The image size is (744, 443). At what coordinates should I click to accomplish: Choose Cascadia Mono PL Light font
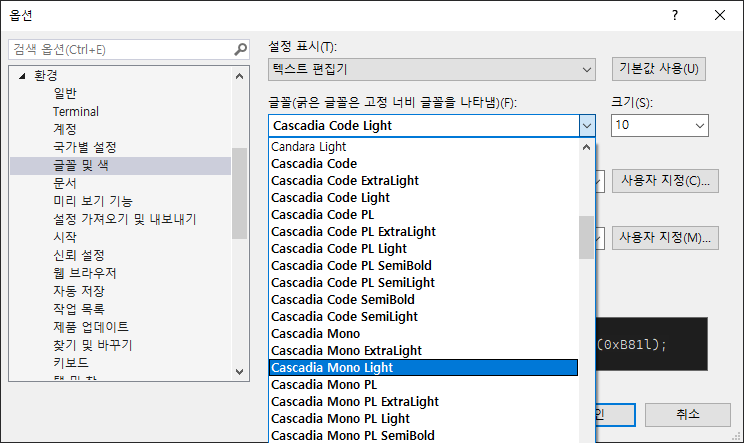click(423, 419)
